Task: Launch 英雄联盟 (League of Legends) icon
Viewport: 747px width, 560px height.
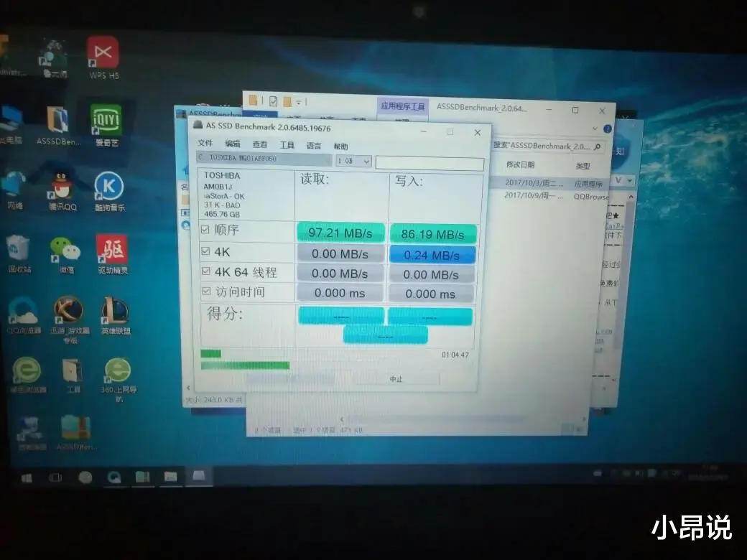Action: [x=116, y=315]
